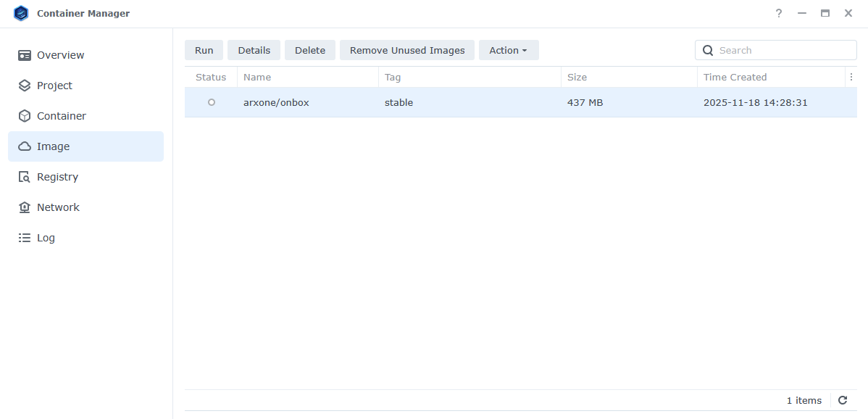Open the column settings menu
868x419 pixels.
tap(851, 77)
